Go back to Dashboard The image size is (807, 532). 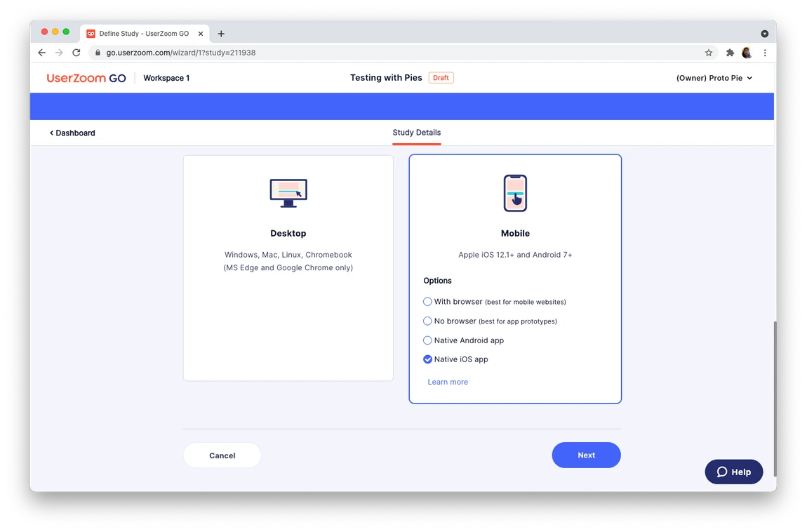[72, 133]
